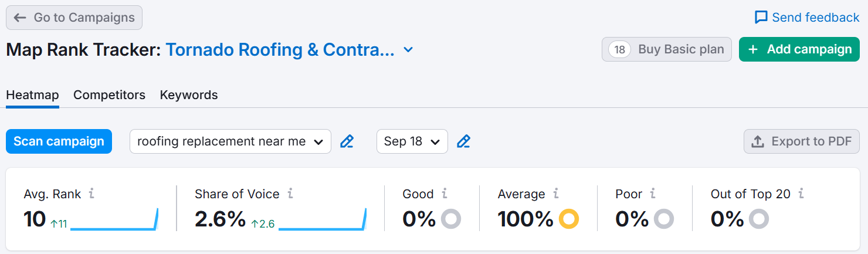Export the report to PDF
Viewport: 868px width, 254px height.
(x=801, y=141)
